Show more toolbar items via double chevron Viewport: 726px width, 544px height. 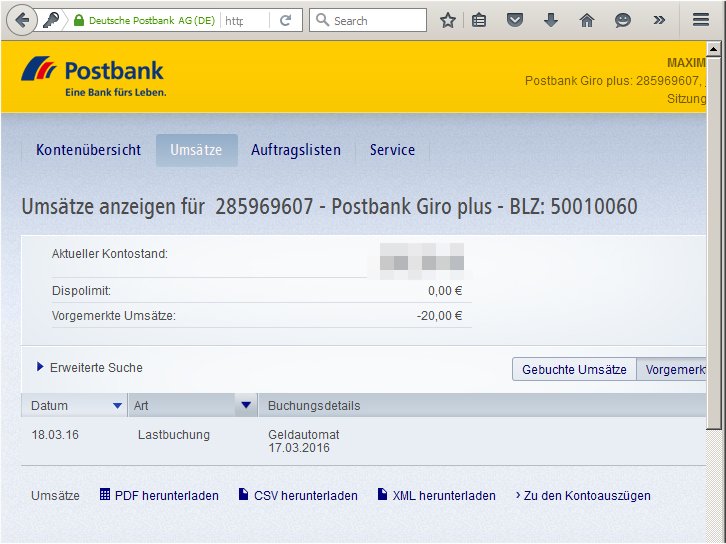tap(659, 20)
